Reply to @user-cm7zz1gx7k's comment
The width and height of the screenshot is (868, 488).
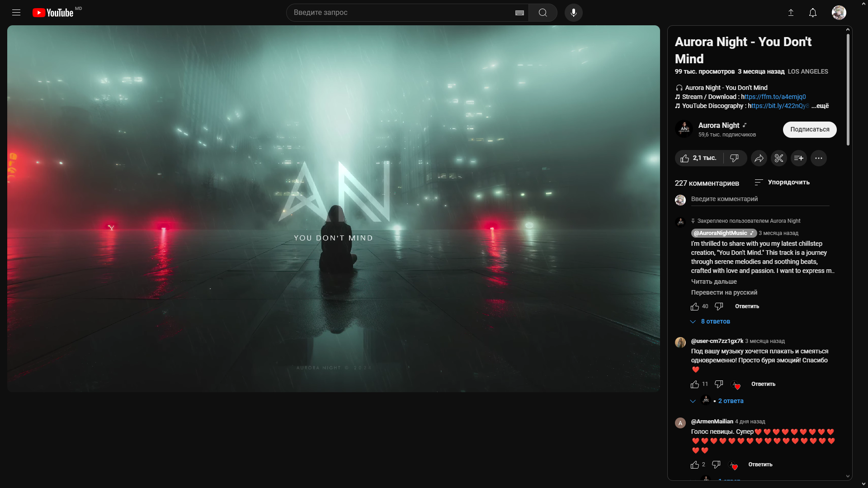coord(763,384)
